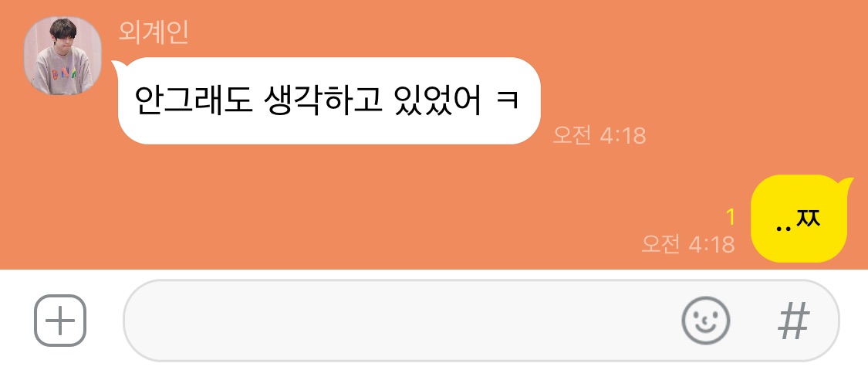The height and width of the screenshot is (387, 868).
Task: Tap the yellow unread count 1
Action: (731, 218)
